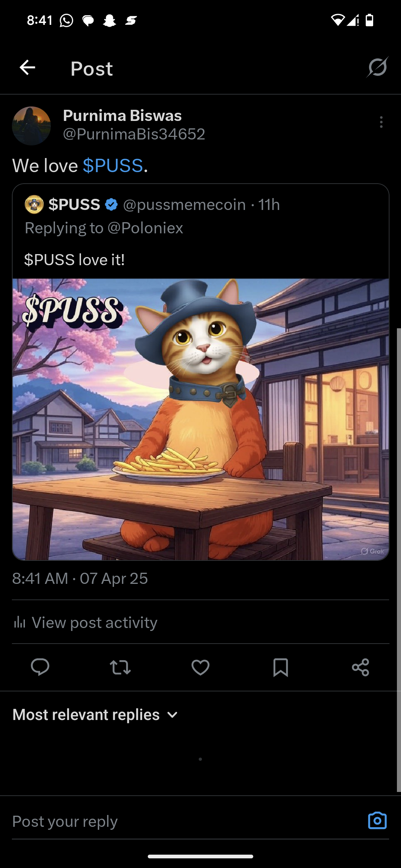Like the post with heart icon
The height and width of the screenshot is (868, 401).
coord(200,667)
